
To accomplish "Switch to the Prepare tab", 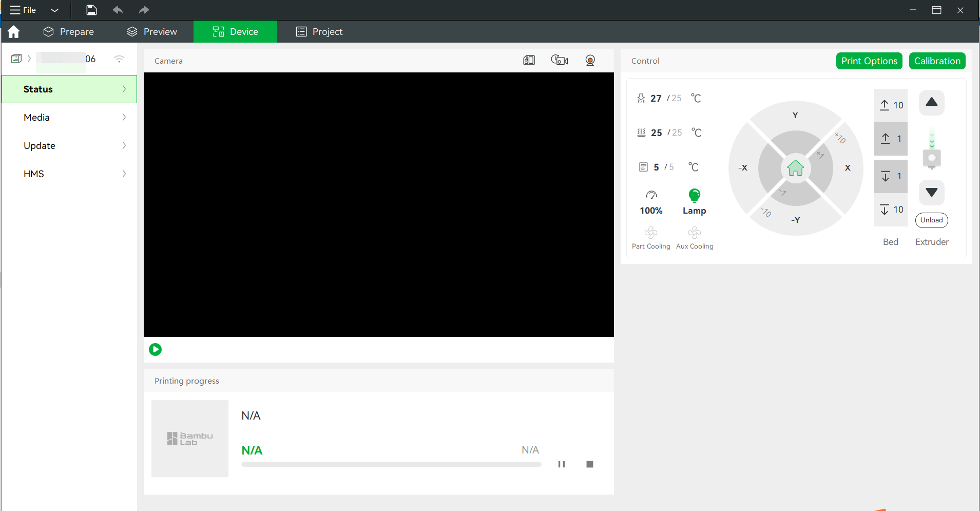I will (x=68, y=32).
